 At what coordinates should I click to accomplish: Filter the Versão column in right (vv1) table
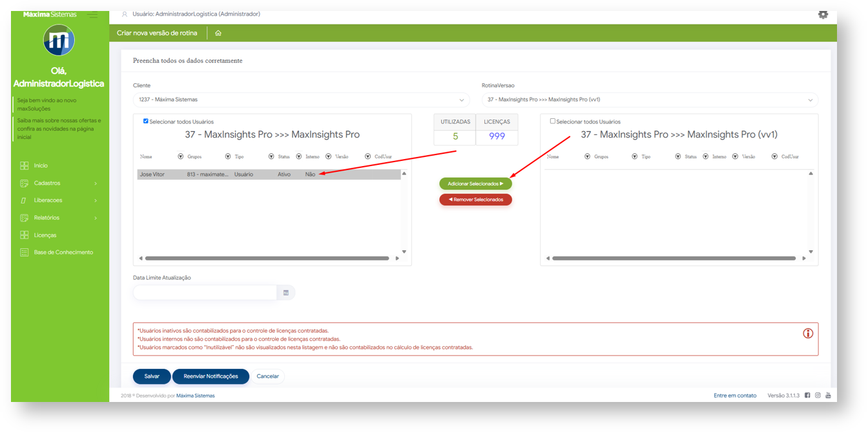(774, 157)
